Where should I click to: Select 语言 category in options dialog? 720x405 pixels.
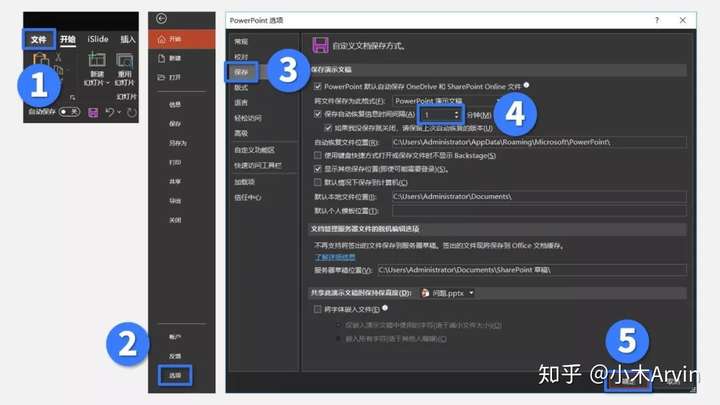tap(241, 103)
